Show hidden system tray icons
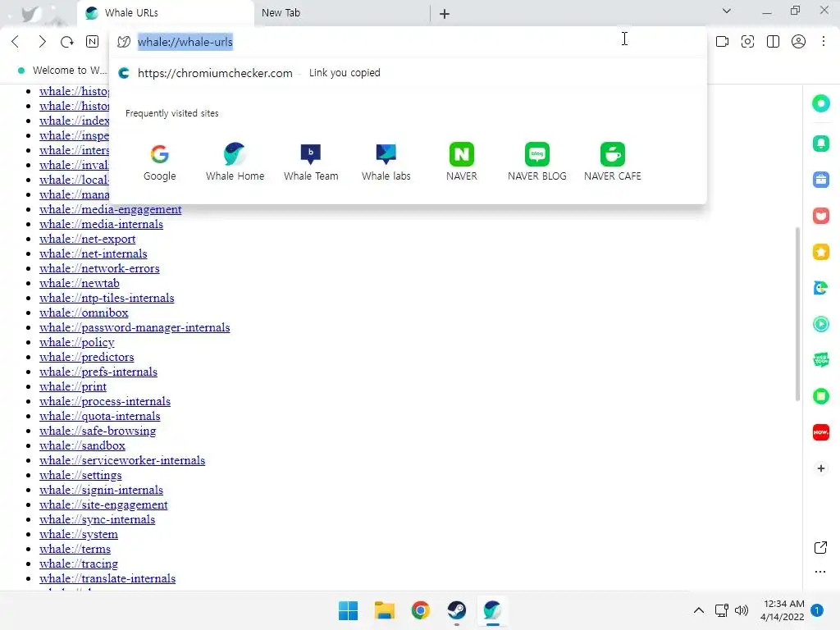 [699, 610]
